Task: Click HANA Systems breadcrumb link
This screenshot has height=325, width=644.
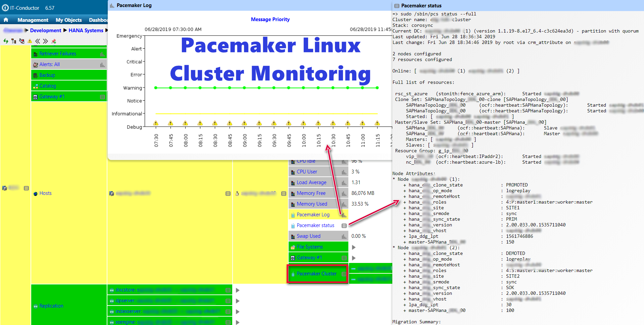Action: point(86,30)
